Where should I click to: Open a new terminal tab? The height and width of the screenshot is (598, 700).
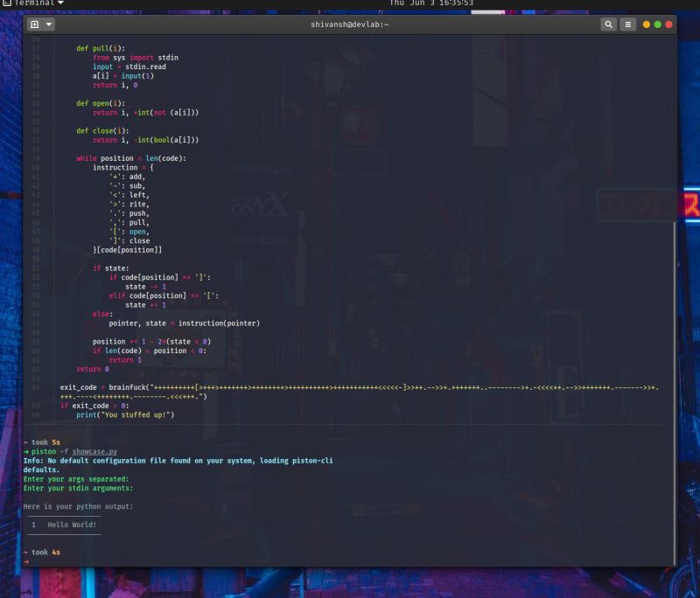click(x=32, y=25)
